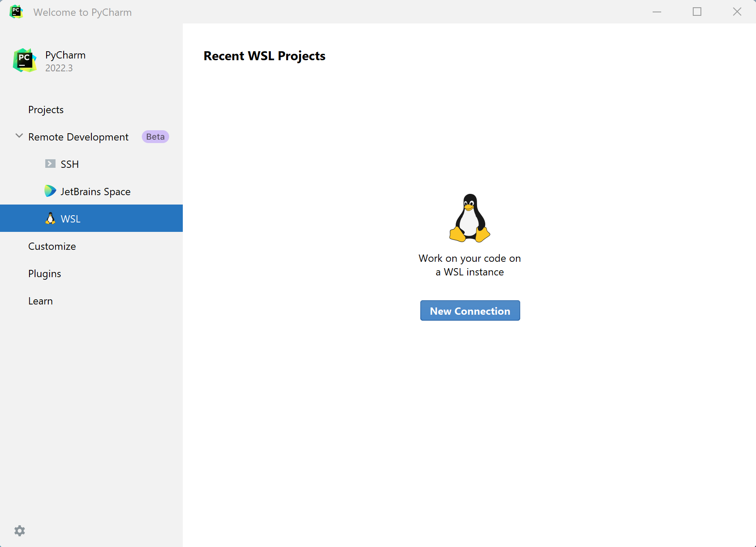Click the Beta badge
This screenshot has width=756, height=547.
click(x=155, y=137)
